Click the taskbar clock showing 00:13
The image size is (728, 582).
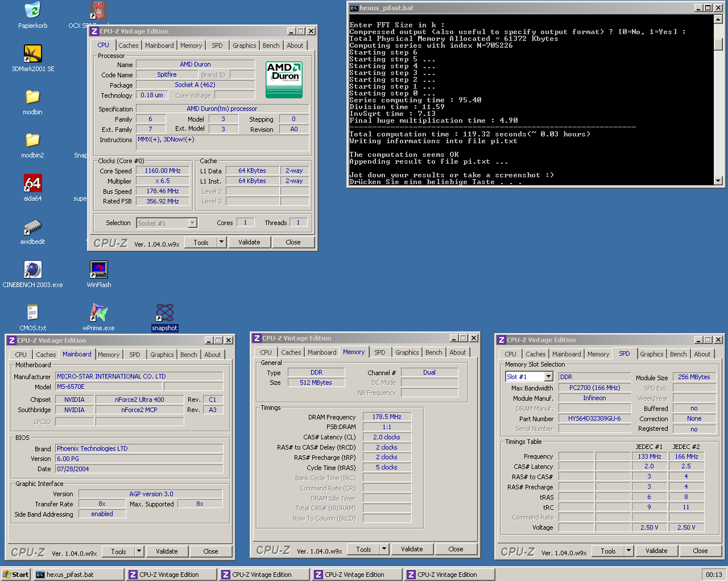click(x=714, y=575)
